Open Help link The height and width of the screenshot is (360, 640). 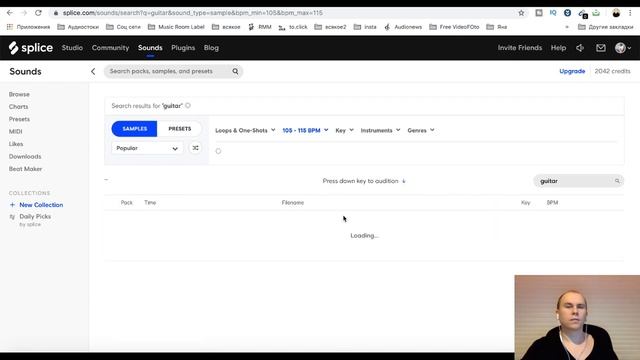click(558, 48)
